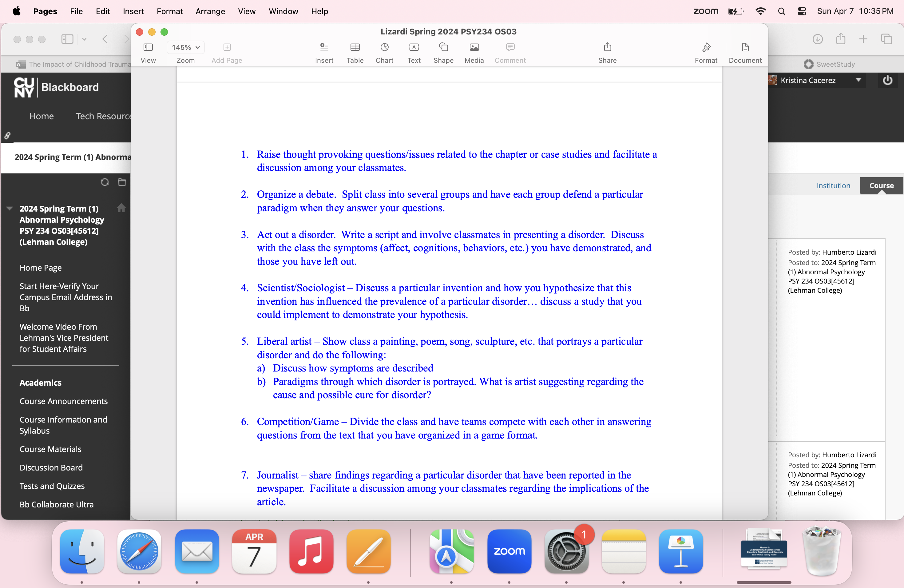
Task: Share the document via Share button
Action: [607, 52]
